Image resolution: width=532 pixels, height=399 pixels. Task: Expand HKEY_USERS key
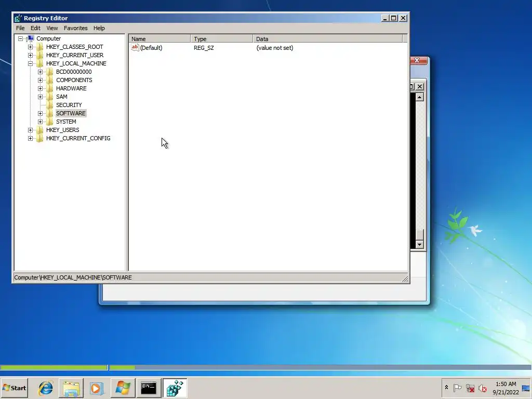point(30,130)
